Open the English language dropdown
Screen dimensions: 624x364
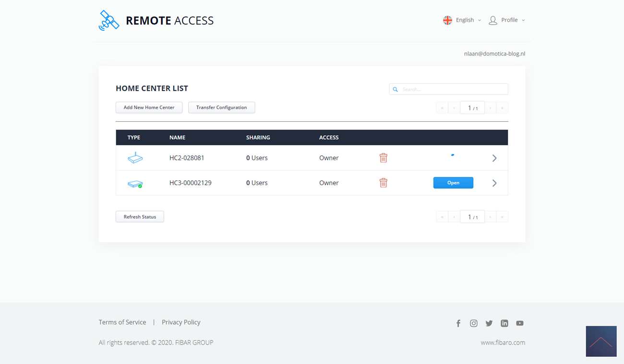[x=462, y=20]
